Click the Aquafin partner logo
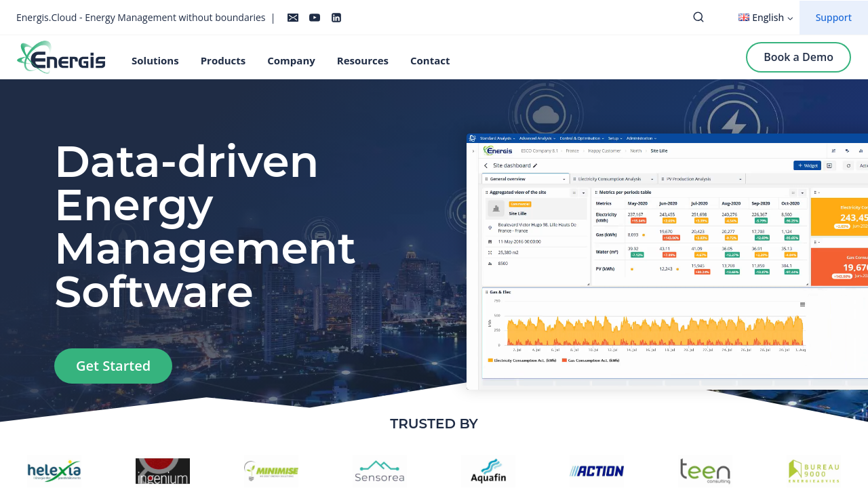The width and height of the screenshot is (868, 488). pos(488,470)
